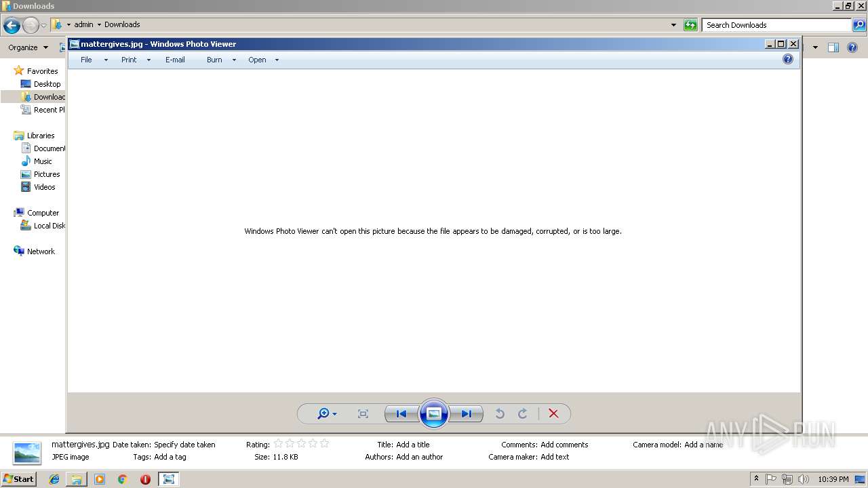Click the Fit to window icon
This screenshot has width=868, height=488.
click(363, 413)
